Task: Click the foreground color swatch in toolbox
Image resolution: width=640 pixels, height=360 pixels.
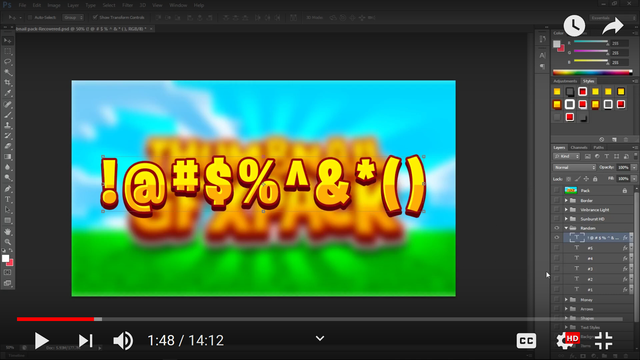Action: coord(5,258)
